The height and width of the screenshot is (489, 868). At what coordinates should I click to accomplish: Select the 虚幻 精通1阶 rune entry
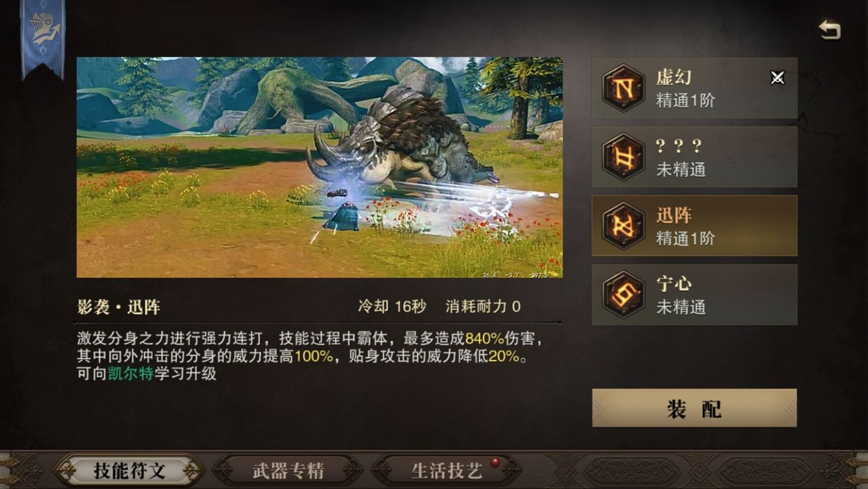coord(694,88)
